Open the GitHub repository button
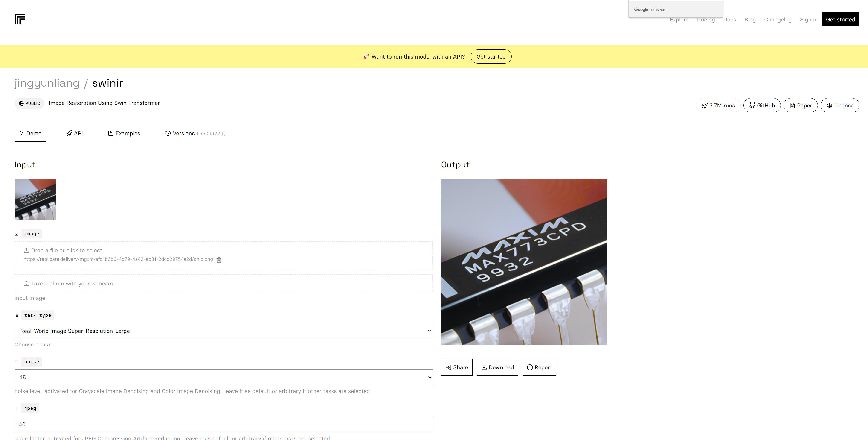This screenshot has height=440, width=868. coord(762,106)
